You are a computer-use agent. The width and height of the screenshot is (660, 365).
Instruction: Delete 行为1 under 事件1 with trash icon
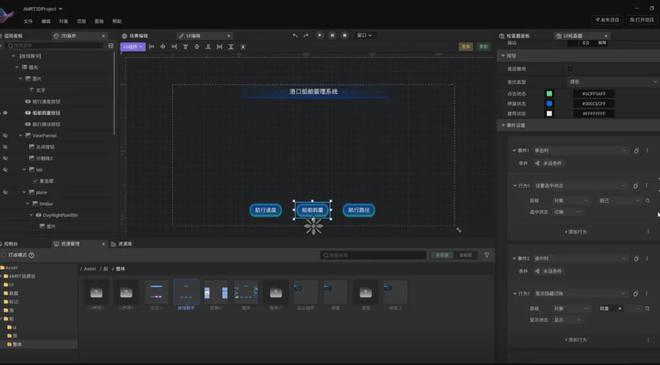(x=636, y=186)
